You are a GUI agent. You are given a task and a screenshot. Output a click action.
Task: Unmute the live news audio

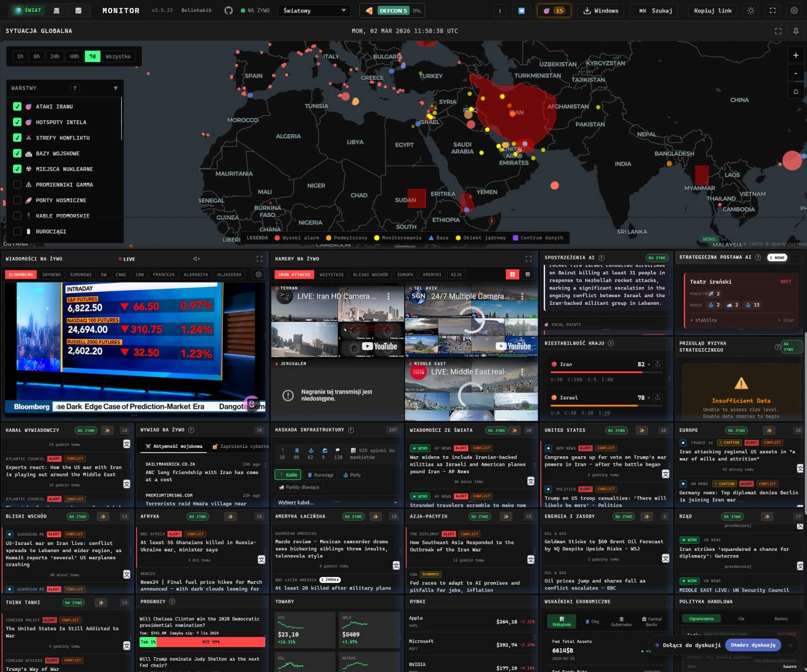(x=196, y=259)
